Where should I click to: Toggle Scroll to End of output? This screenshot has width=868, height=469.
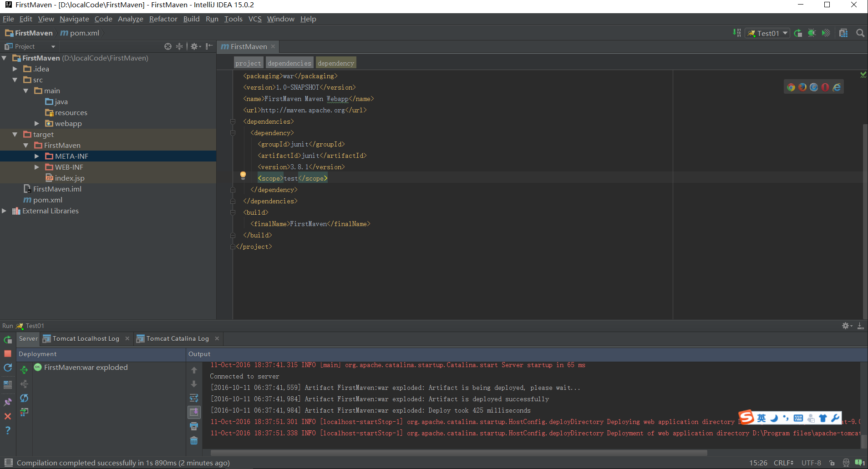pyautogui.click(x=194, y=412)
